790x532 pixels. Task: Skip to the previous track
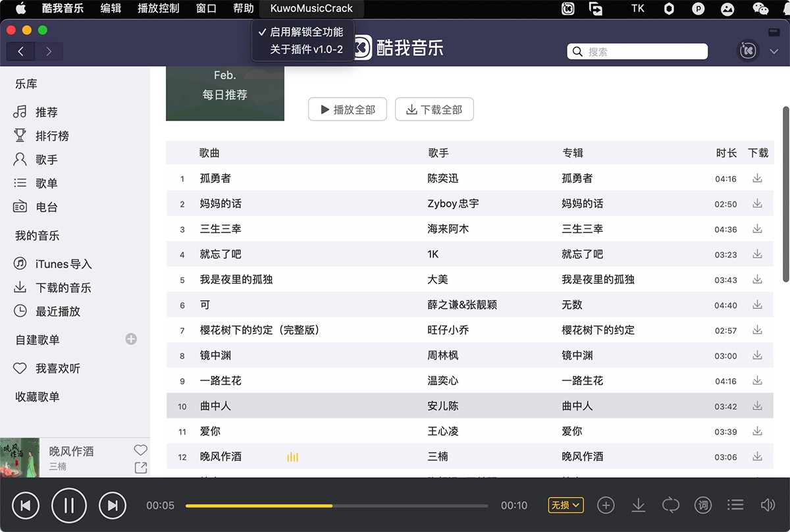tap(25, 506)
